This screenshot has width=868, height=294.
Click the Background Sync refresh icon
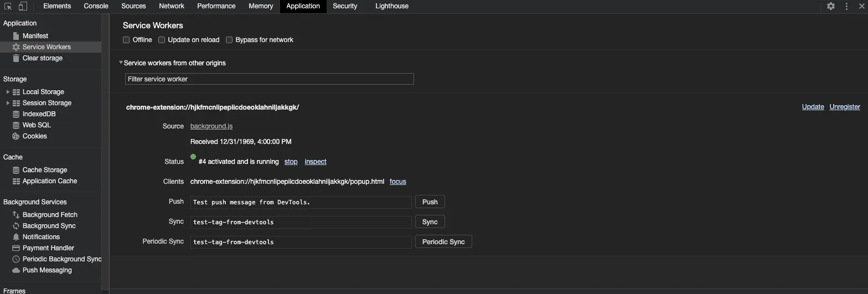pyautogui.click(x=16, y=226)
